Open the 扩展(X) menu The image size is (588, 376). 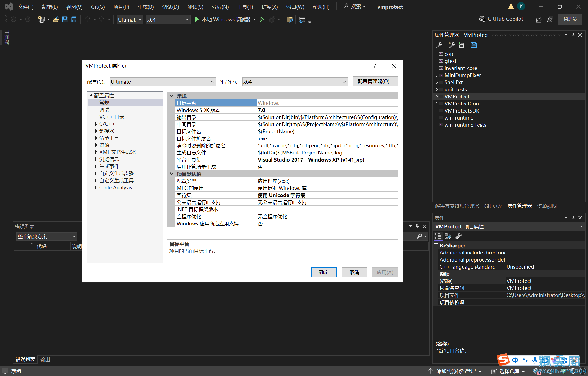[269, 7]
